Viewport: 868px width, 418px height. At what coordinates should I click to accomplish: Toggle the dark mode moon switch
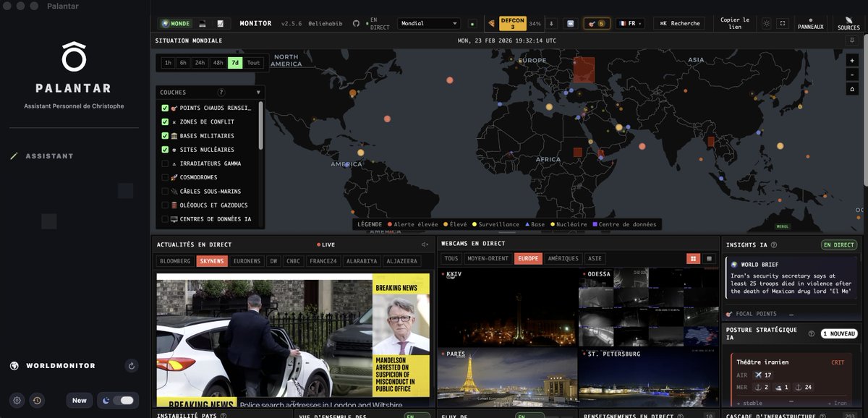[x=118, y=400]
